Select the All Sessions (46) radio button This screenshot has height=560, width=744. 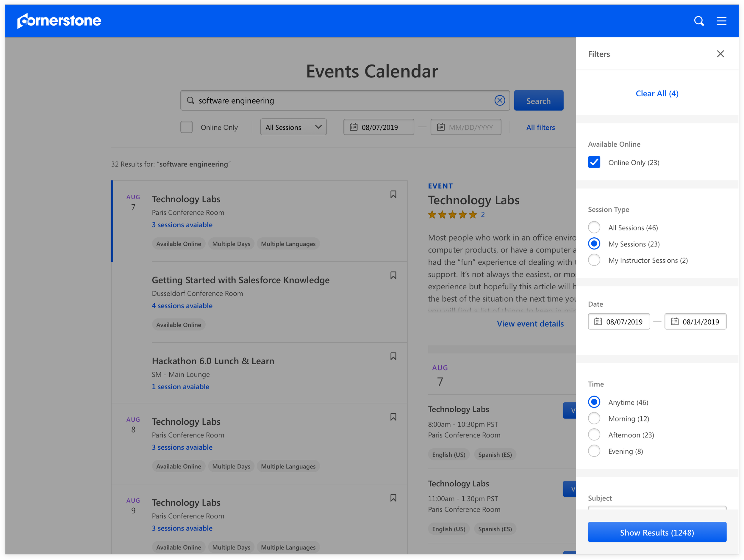click(594, 228)
